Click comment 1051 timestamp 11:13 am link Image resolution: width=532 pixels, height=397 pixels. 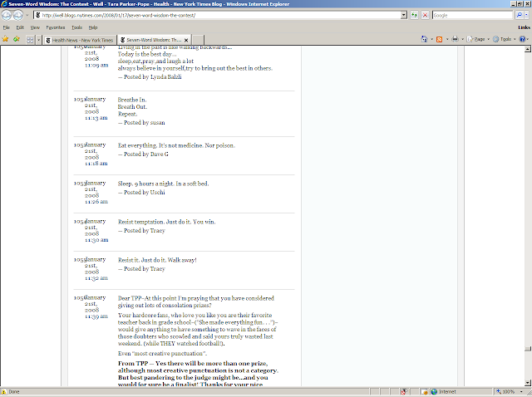(96, 118)
